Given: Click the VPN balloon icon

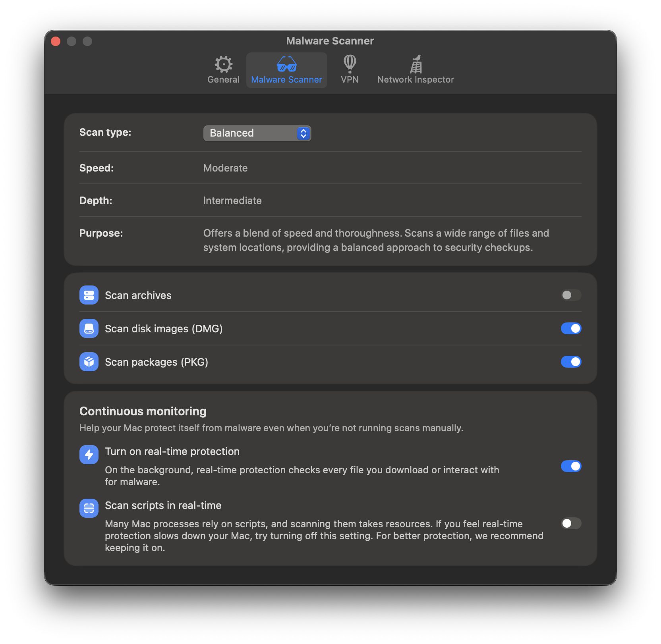Looking at the screenshot, I should point(350,64).
